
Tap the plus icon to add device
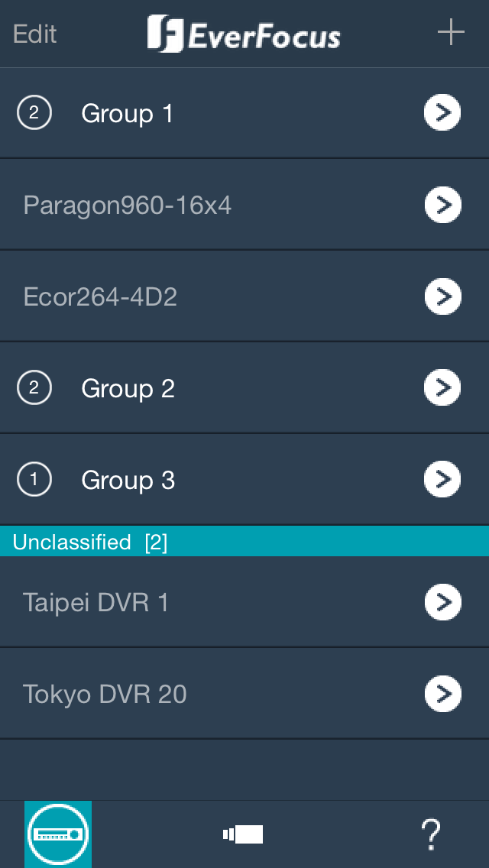click(451, 33)
